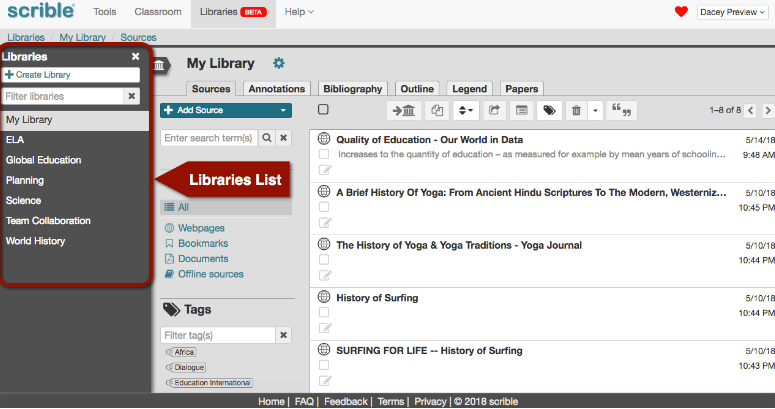Click the move to library toolbar icon
The height and width of the screenshot is (409, 775).
[404, 110]
